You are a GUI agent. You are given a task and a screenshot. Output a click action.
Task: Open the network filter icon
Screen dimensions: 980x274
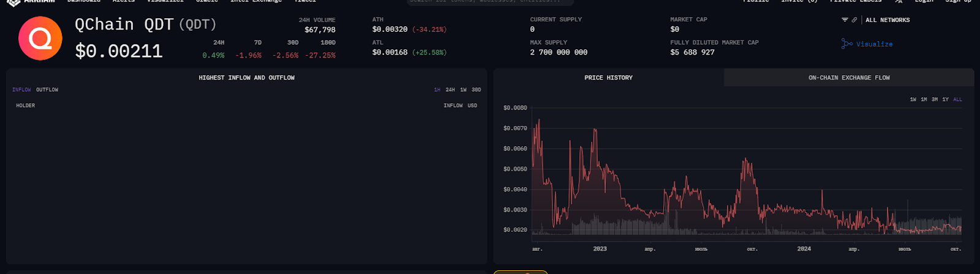845,20
